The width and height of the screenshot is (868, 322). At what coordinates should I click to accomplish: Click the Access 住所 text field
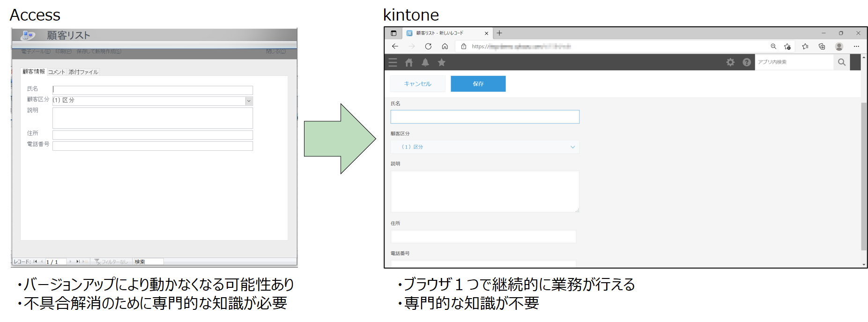[153, 135]
